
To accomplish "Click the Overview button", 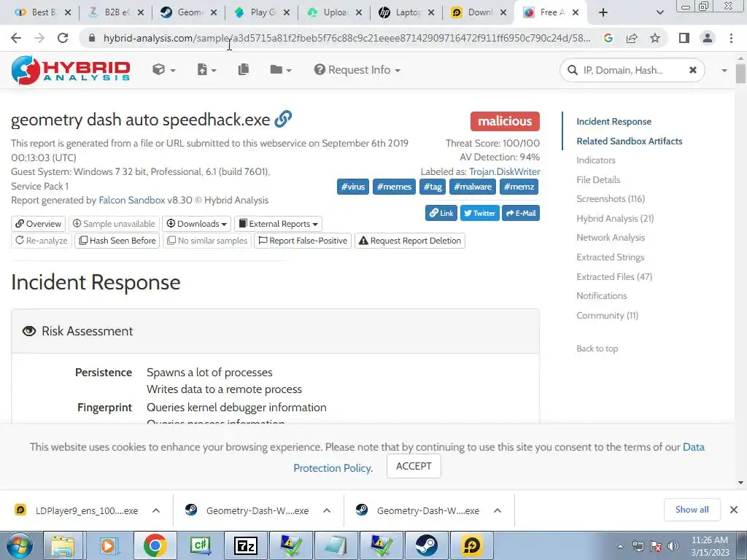I will (38, 224).
